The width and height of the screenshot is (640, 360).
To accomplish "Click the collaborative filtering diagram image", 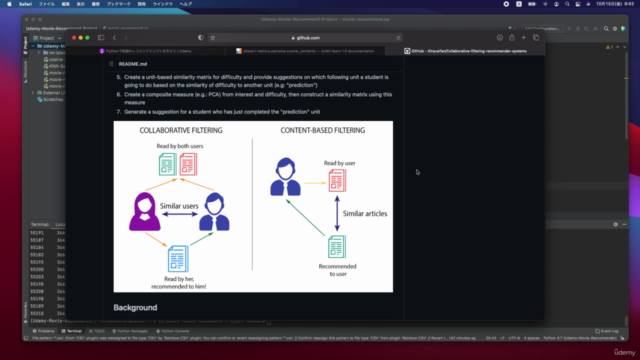I will (x=253, y=207).
